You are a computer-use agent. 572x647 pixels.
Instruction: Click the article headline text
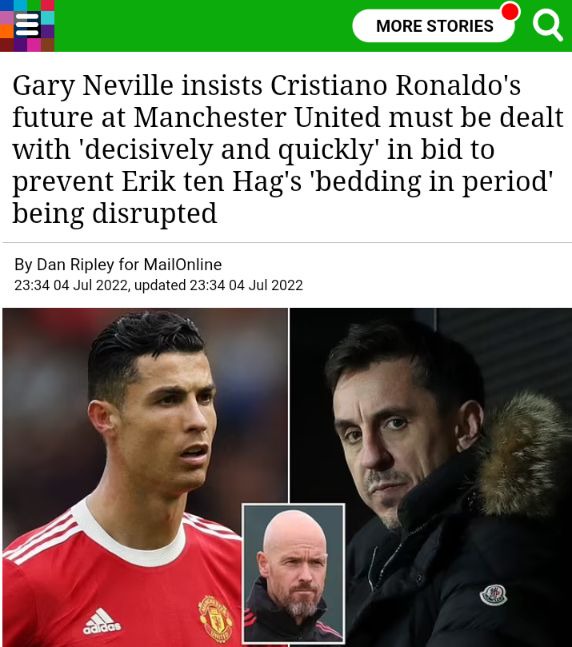(x=288, y=149)
